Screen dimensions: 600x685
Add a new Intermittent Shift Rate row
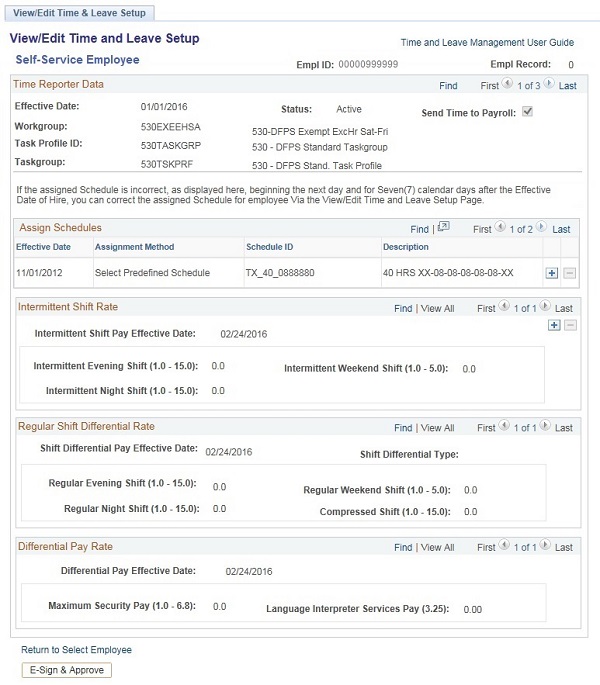pos(555,325)
